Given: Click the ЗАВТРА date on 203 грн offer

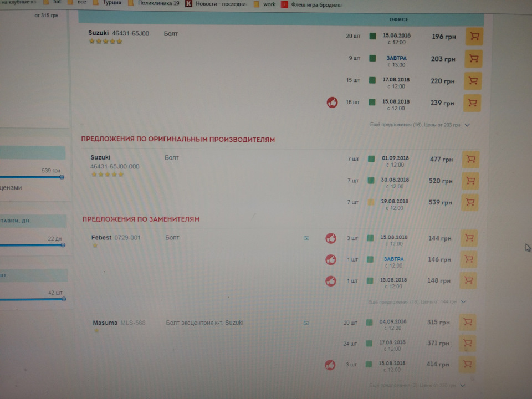Looking at the screenshot, I should pos(396,58).
